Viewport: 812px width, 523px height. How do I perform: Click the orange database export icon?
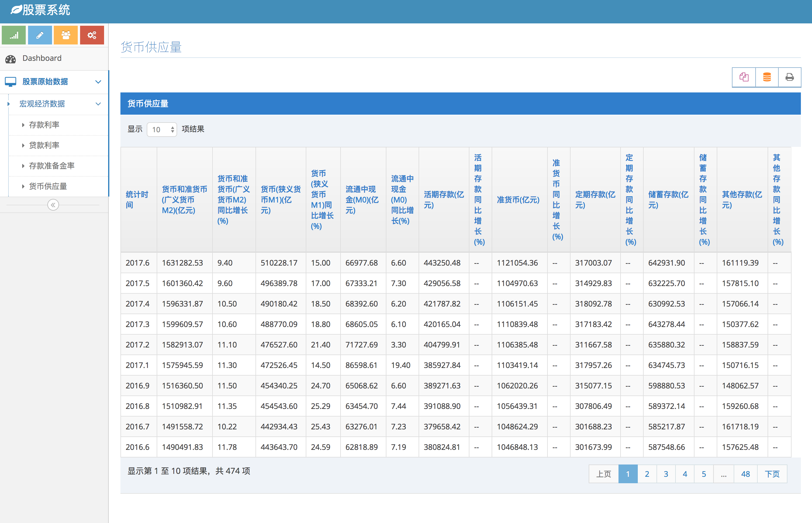click(767, 78)
